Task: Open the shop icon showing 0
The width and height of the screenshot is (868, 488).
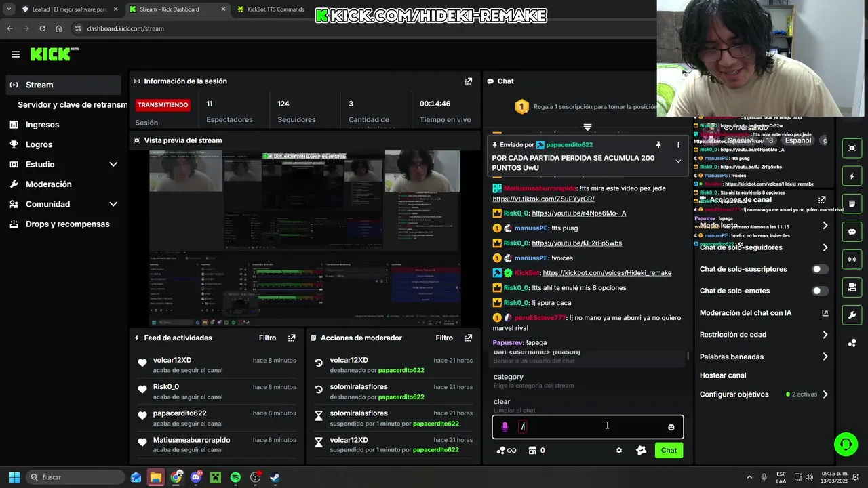Action: (536, 450)
